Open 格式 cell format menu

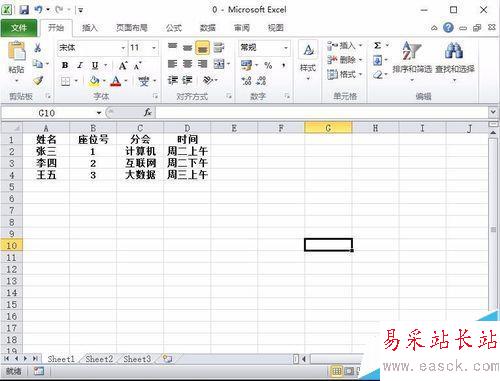click(x=345, y=74)
